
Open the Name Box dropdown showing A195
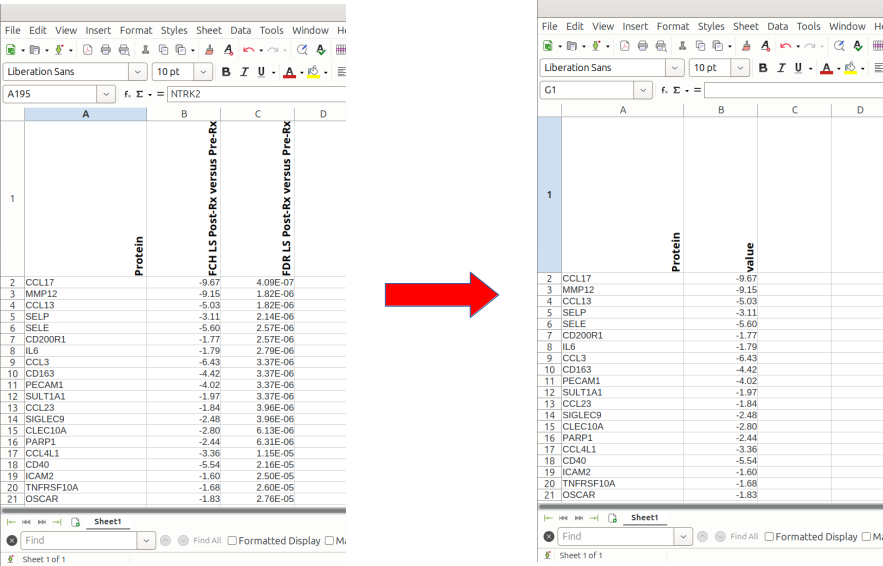pos(106,94)
